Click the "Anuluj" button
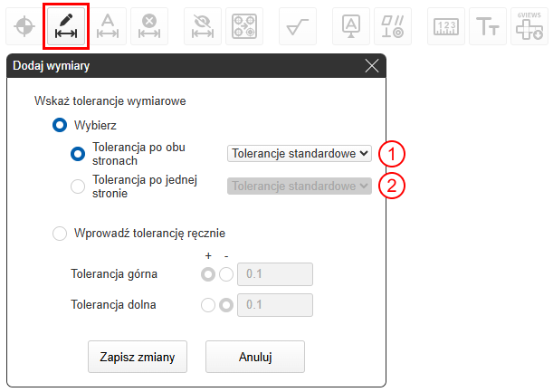553x392 pixels. click(255, 357)
